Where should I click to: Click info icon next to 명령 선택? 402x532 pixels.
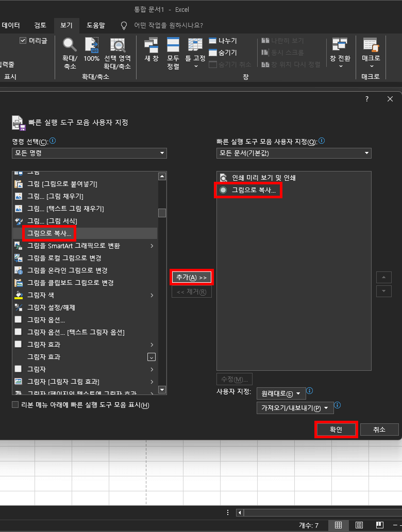tap(53, 141)
